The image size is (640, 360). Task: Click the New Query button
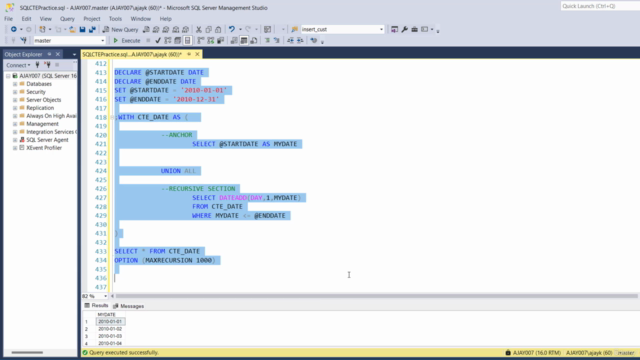(120, 29)
